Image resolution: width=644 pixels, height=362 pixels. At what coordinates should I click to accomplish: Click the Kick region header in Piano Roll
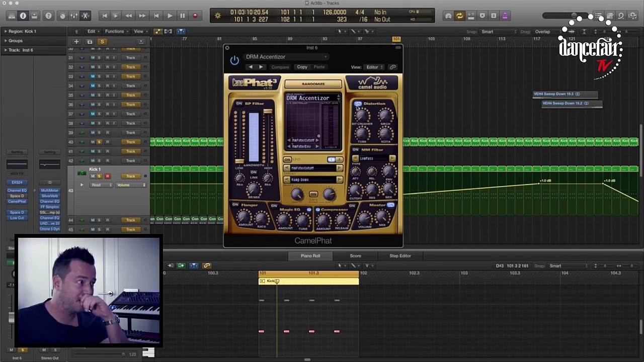309,281
